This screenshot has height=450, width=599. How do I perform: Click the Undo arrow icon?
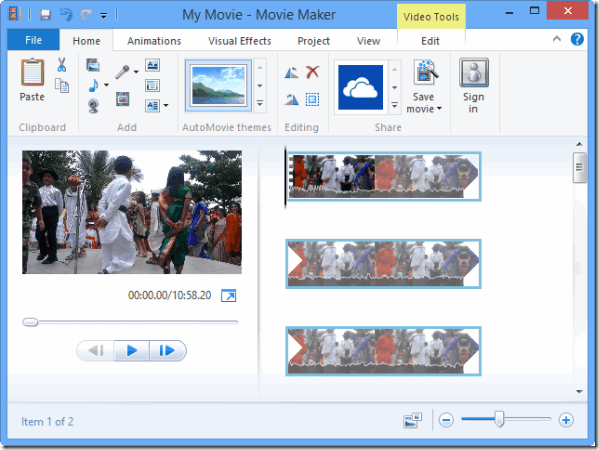click(66, 15)
